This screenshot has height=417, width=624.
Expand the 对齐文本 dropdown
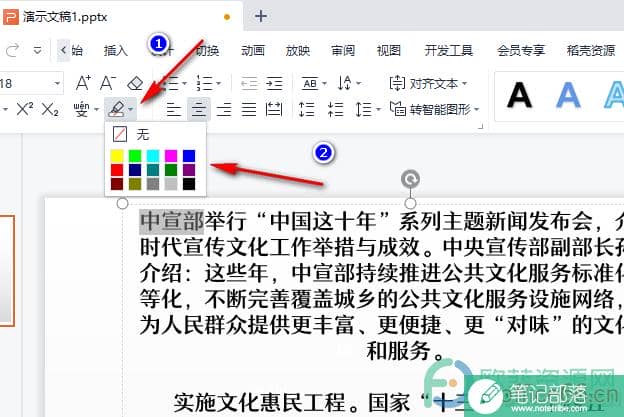coord(464,84)
